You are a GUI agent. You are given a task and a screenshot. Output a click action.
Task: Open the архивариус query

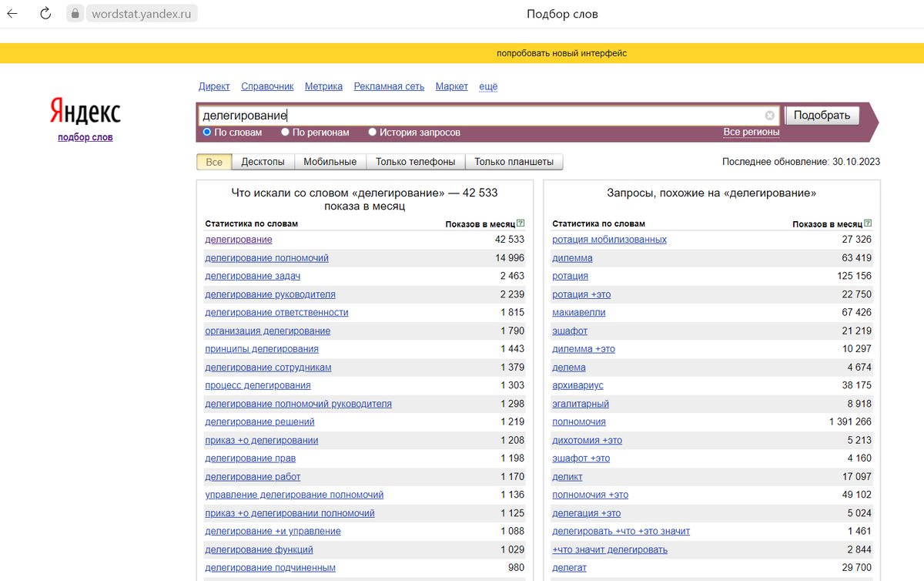[x=577, y=385]
